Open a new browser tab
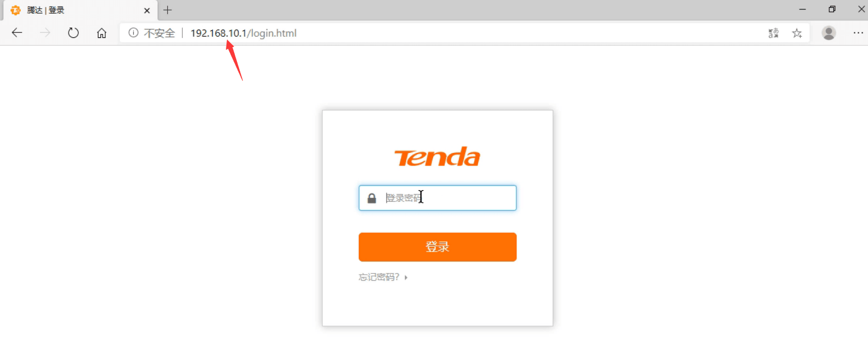Viewport: 868px width, 352px height. point(168,10)
